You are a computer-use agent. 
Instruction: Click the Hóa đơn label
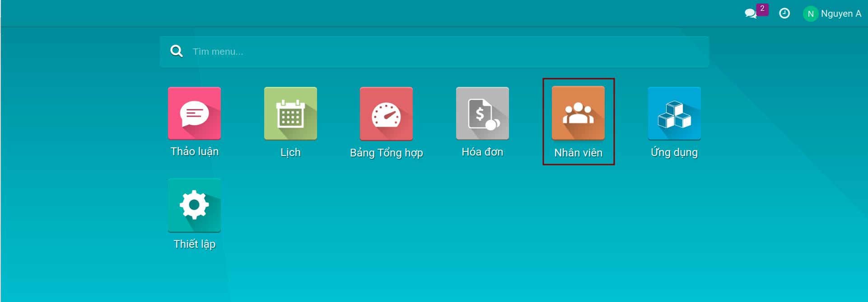tap(482, 152)
